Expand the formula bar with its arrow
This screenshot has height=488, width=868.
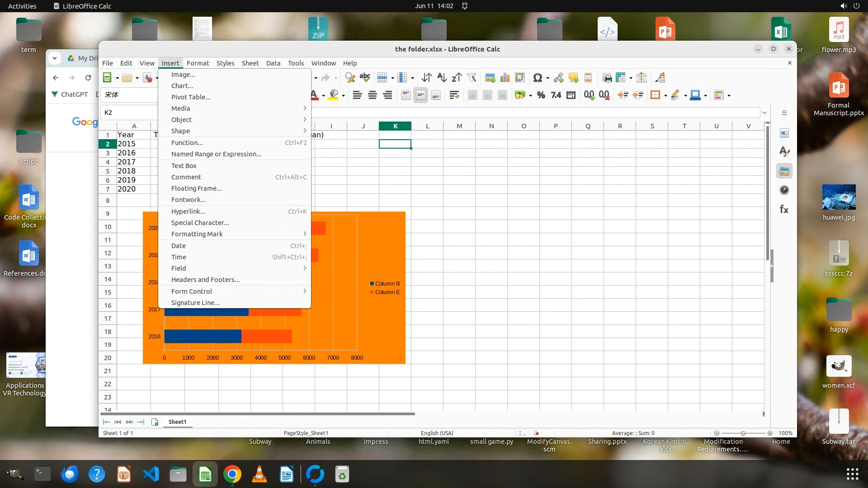[x=764, y=113]
